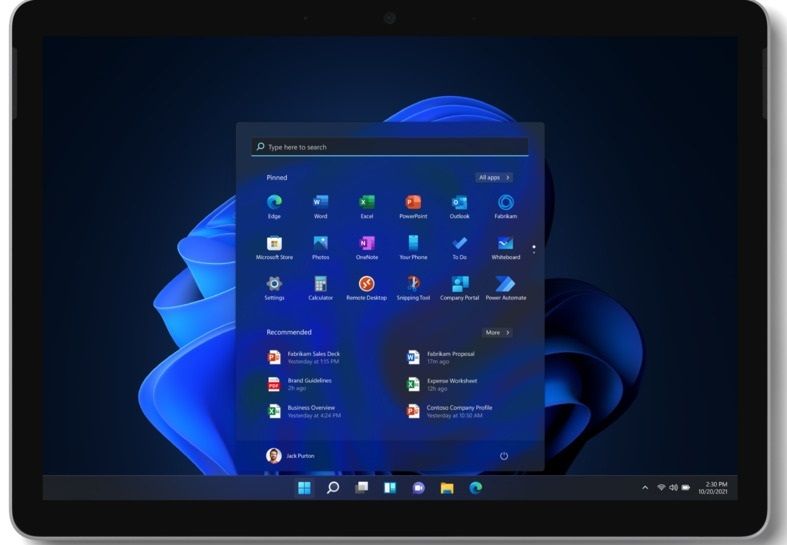This screenshot has height=545, width=787.
Task: Open the clock and date flyout
Action: [x=713, y=488]
